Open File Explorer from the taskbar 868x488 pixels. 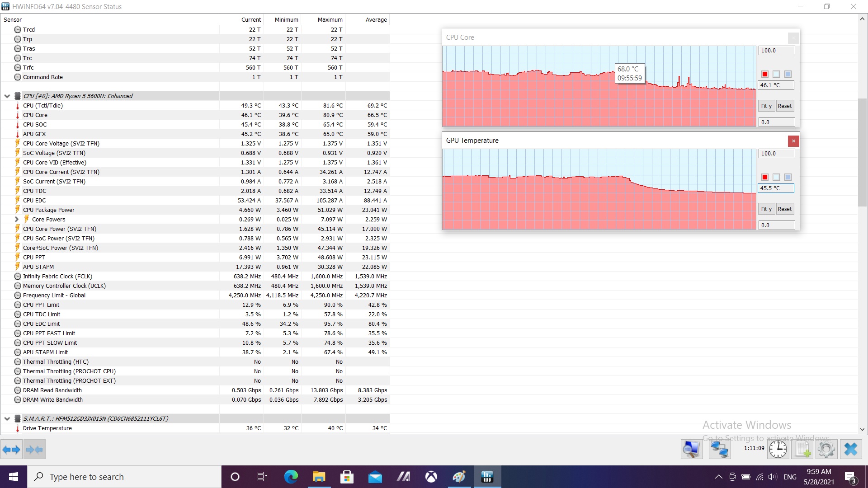pyautogui.click(x=319, y=477)
